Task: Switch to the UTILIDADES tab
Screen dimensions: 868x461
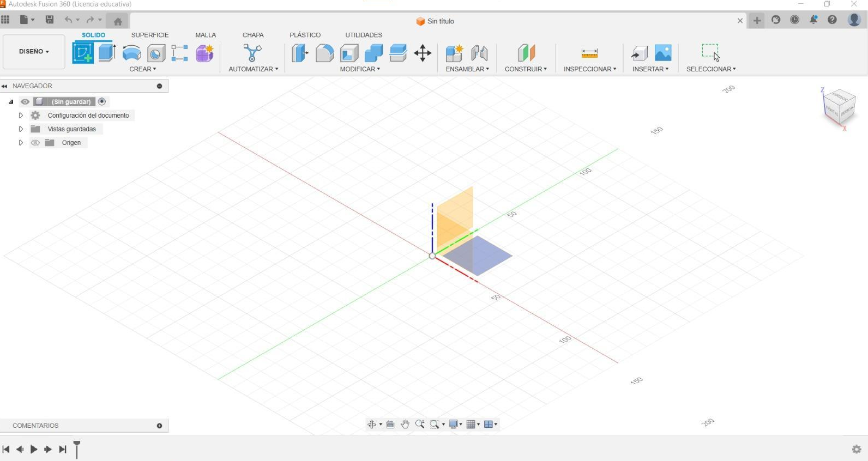Action: (364, 35)
